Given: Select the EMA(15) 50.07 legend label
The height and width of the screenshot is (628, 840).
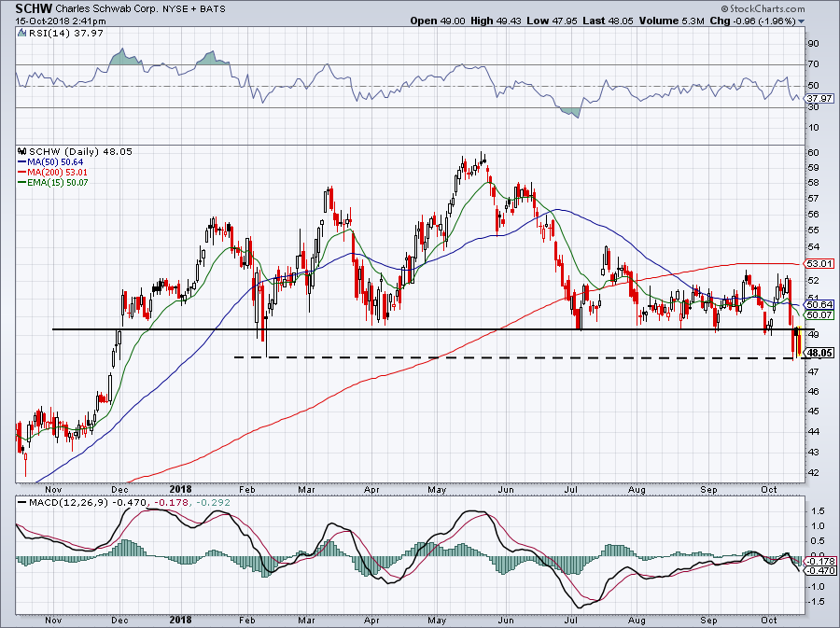Looking at the screenshot, I should (x=58, y=183).
